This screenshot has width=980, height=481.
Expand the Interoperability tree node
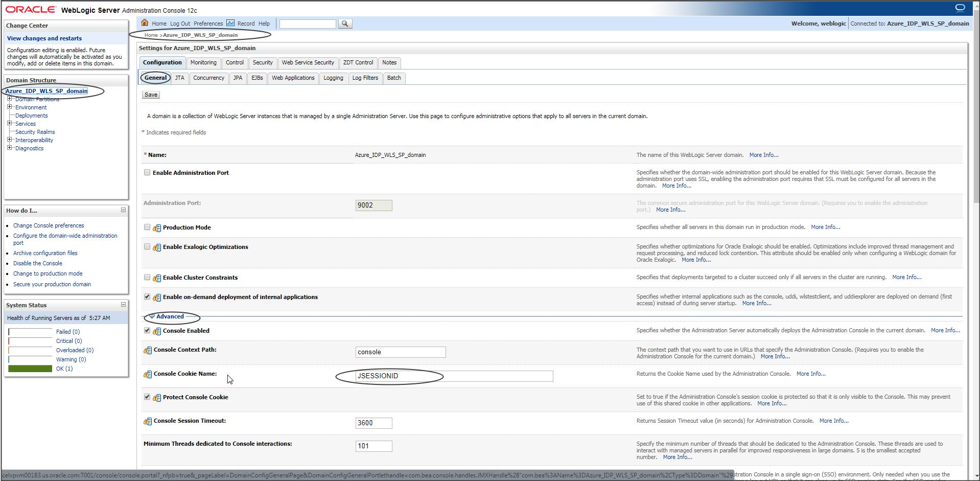click(x=9, y=140)
